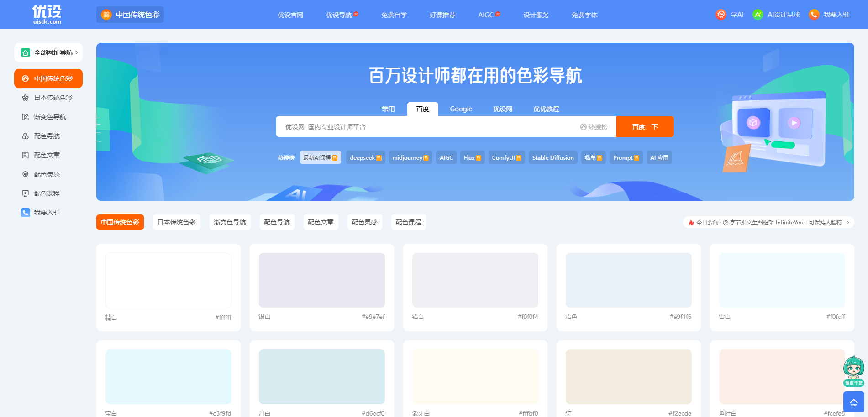Click the 配色课程 sidebar icon
Screen dimensions: 868x417
pyautogui.click(x=26, y=193)
